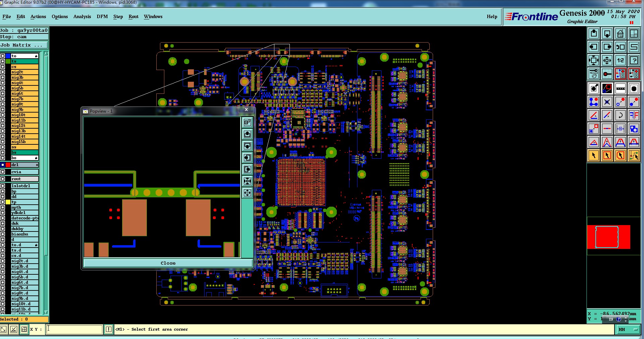
Task: Open the Actions menu
Action: click(x=38, y=16)
